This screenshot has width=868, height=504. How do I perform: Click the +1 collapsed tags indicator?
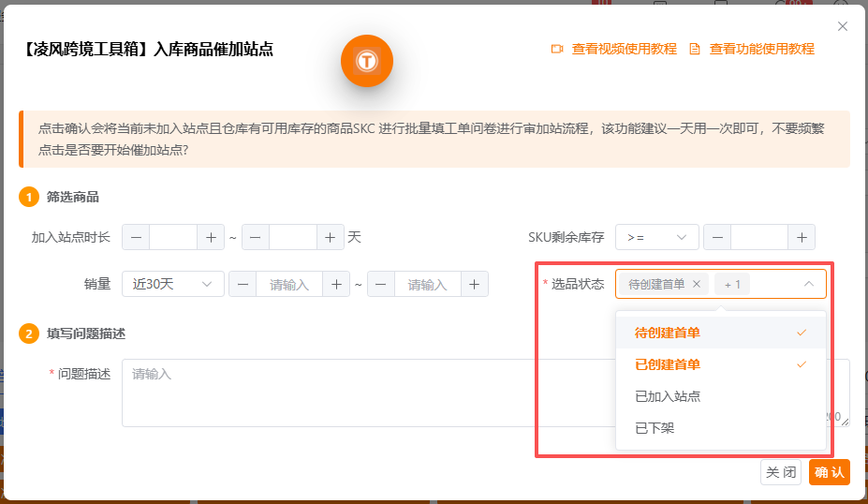pos(732,284)
